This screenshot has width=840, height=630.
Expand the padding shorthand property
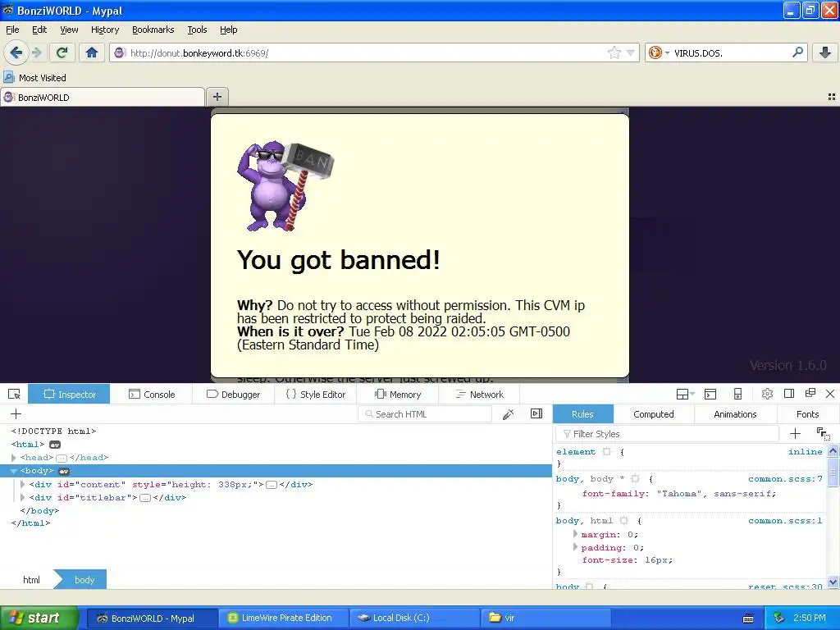click(x=575, y=547)
